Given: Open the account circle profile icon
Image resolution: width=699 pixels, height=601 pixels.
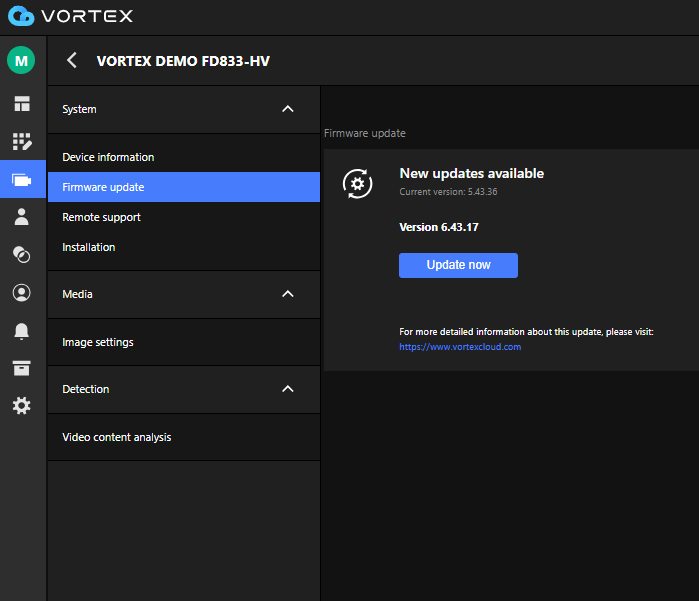Looking at the screenshot, I should [21, 293].
